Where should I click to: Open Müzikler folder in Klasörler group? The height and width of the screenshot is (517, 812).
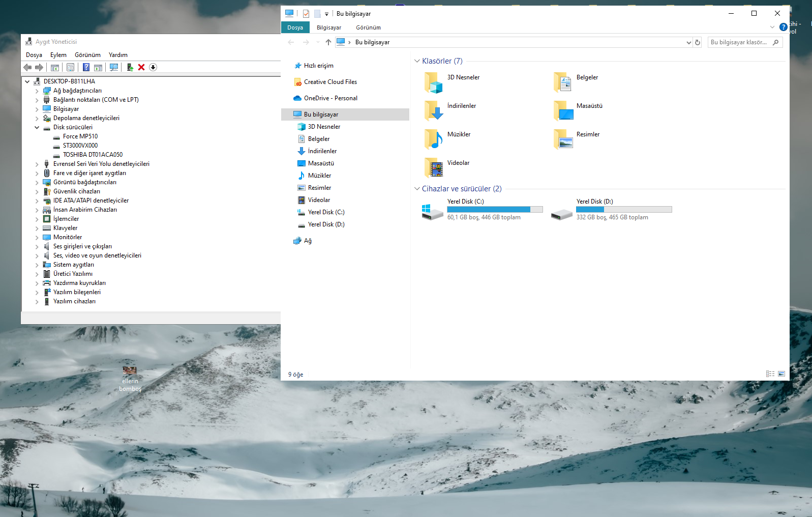pyautogui.click(x=447, y=139)
